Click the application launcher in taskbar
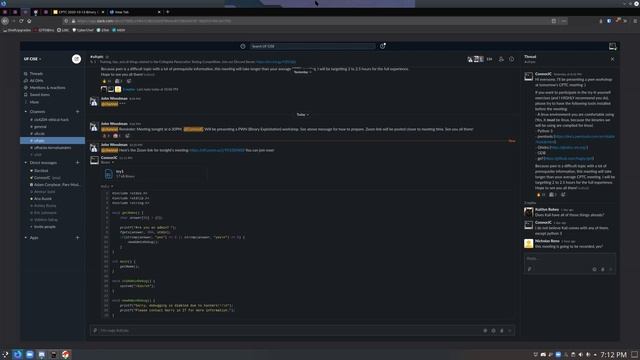640x360 pixels. (x=5, y=354)
